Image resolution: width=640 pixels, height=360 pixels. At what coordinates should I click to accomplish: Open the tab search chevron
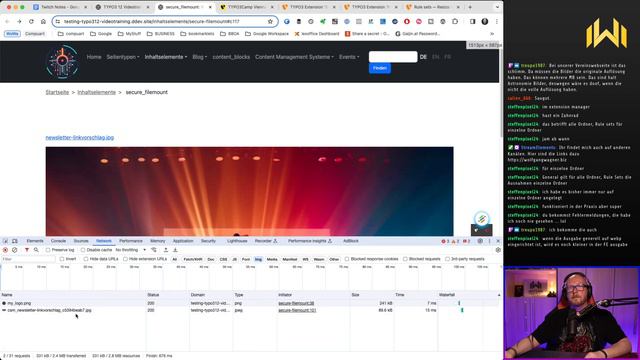497,7
